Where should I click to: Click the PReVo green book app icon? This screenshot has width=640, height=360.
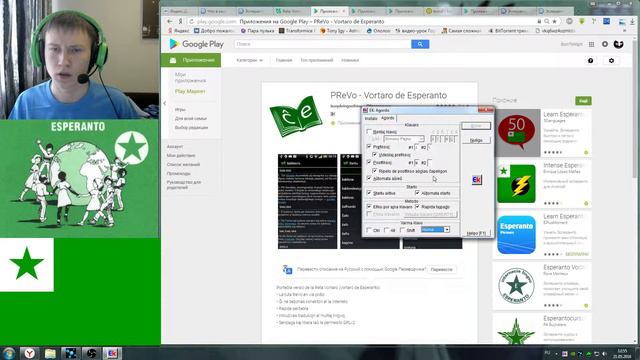296,116
